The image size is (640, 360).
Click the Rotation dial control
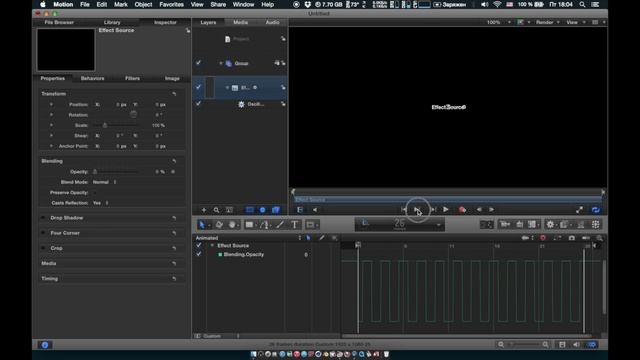point(133,115)
